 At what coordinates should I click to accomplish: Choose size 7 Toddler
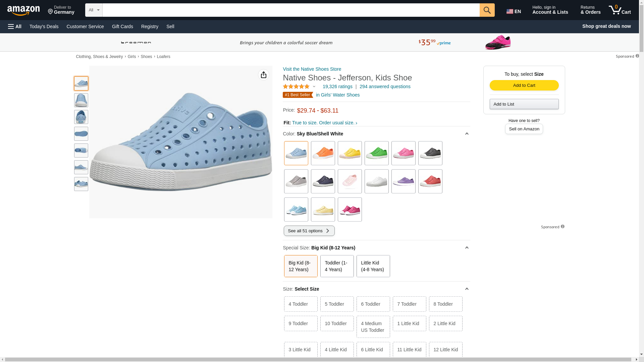coord(409,304)
